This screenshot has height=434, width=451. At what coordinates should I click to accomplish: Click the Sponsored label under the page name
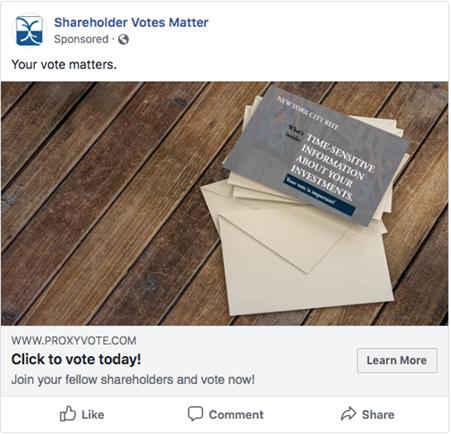click(x=81, y=39)
